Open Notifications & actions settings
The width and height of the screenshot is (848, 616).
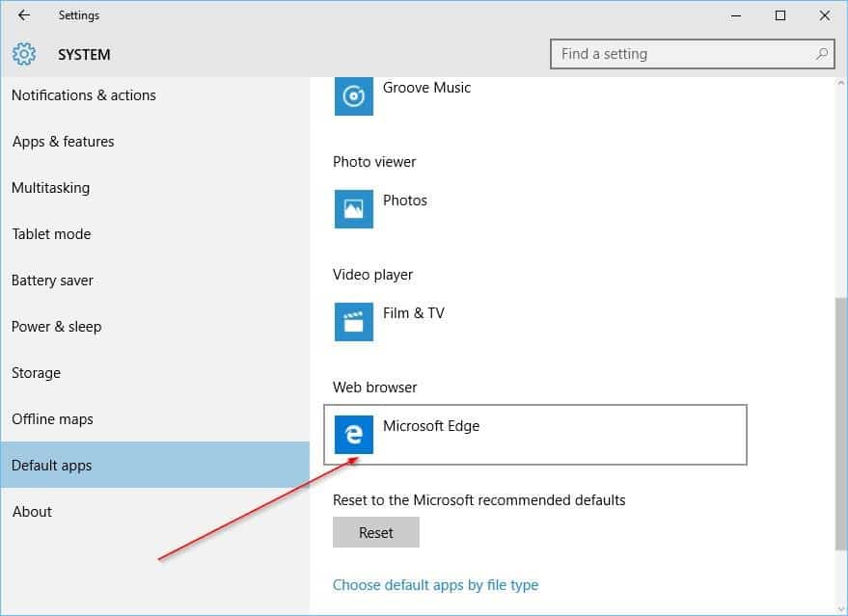point(154,95)
